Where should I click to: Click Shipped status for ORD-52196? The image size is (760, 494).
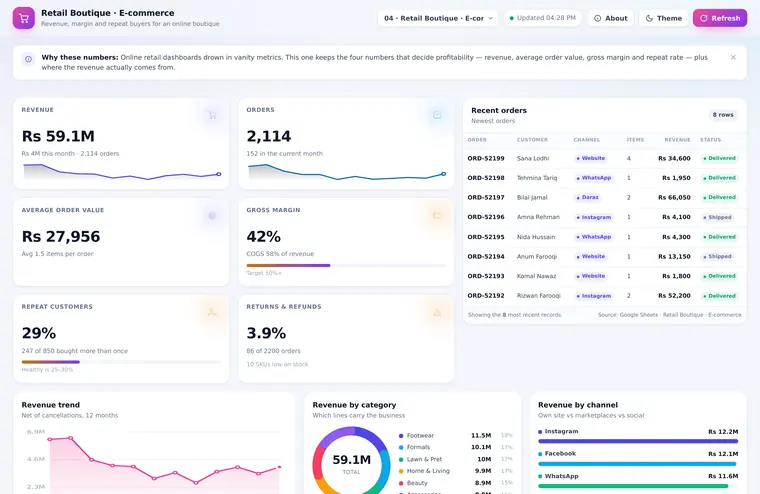717,217
